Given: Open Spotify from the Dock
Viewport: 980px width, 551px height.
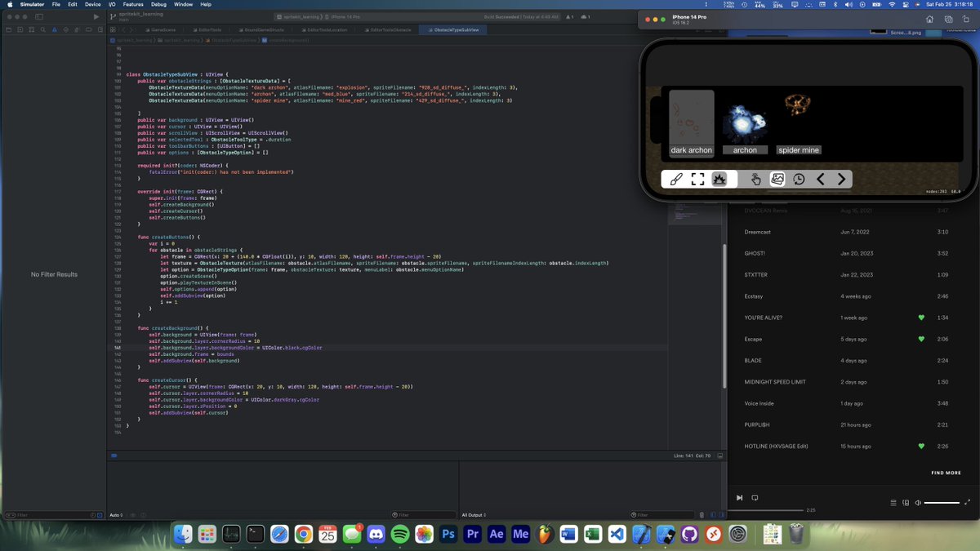Looking at the screenshot, I should point(400,534).
